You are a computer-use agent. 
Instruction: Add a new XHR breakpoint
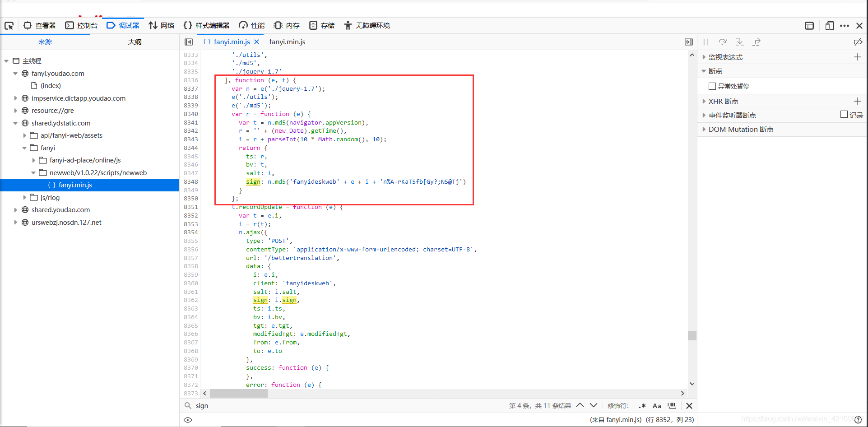(x=858, y=101)
